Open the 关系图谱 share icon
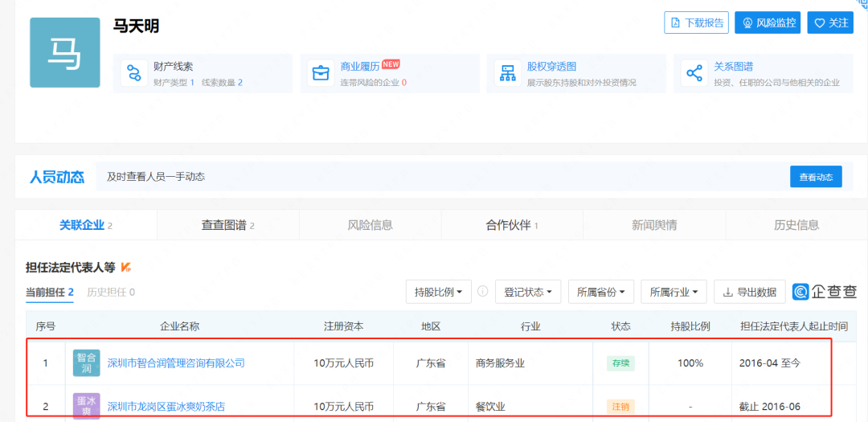The image size is (868, 422). click(x=694, y=73)
